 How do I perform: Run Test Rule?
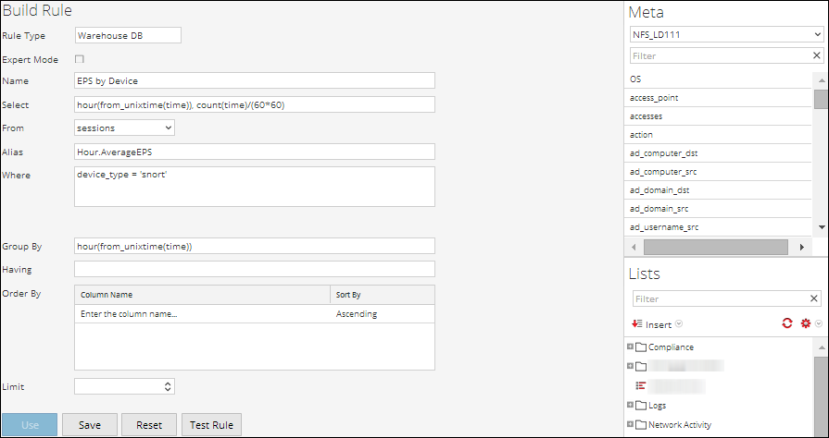click(x=211, y=425)
